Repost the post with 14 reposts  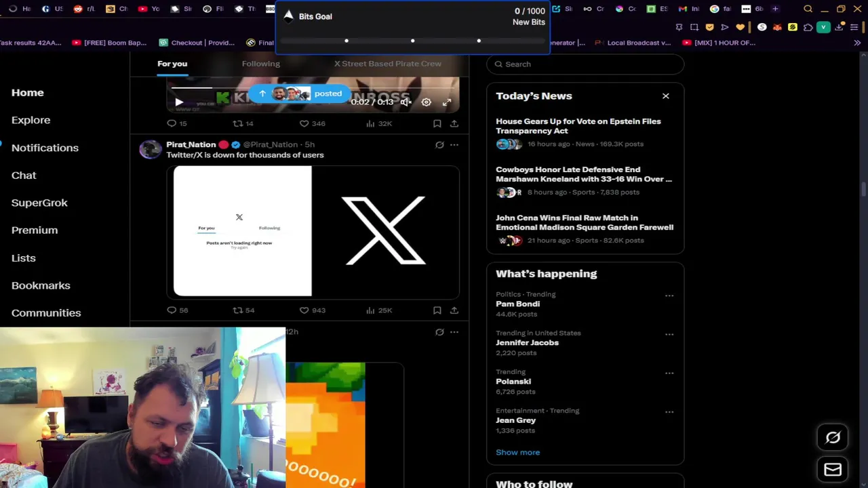(243, 123)
